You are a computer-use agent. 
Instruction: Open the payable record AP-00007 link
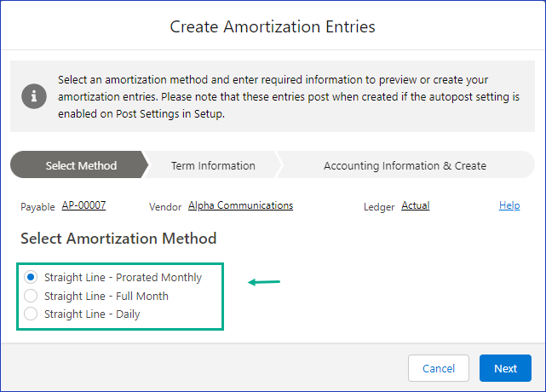click(x=83, y=205)
